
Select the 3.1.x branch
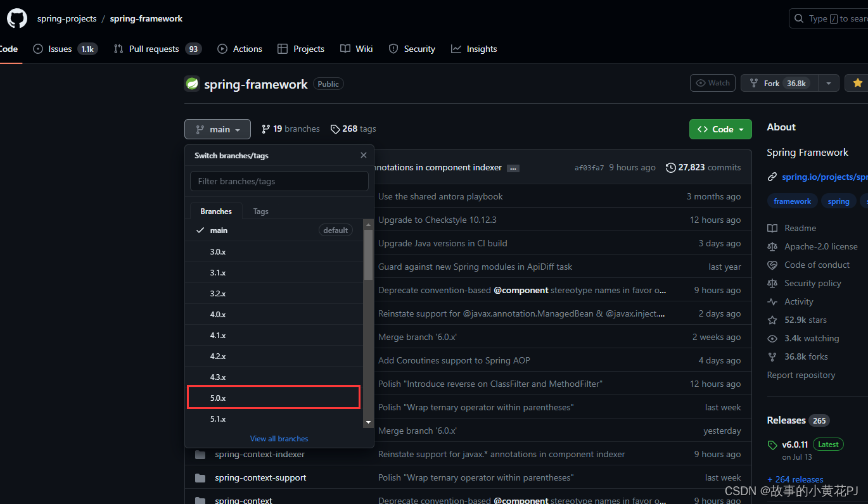[274, 272]
